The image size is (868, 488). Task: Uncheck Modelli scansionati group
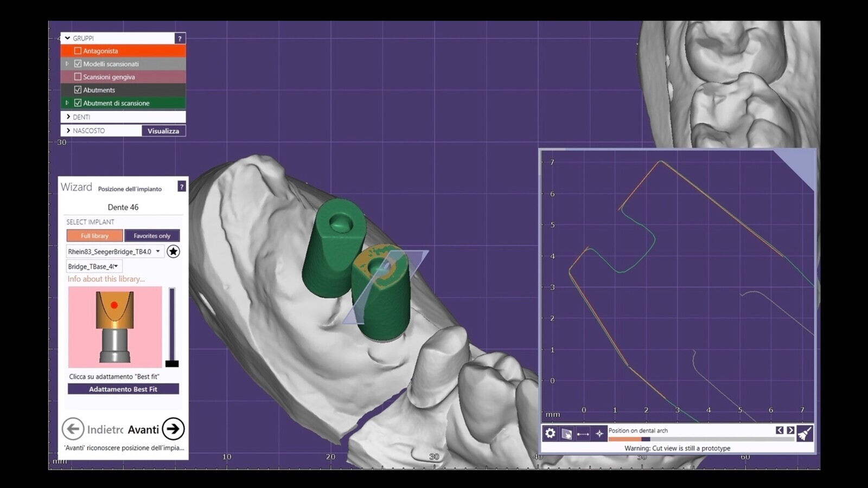pos(78,64)
